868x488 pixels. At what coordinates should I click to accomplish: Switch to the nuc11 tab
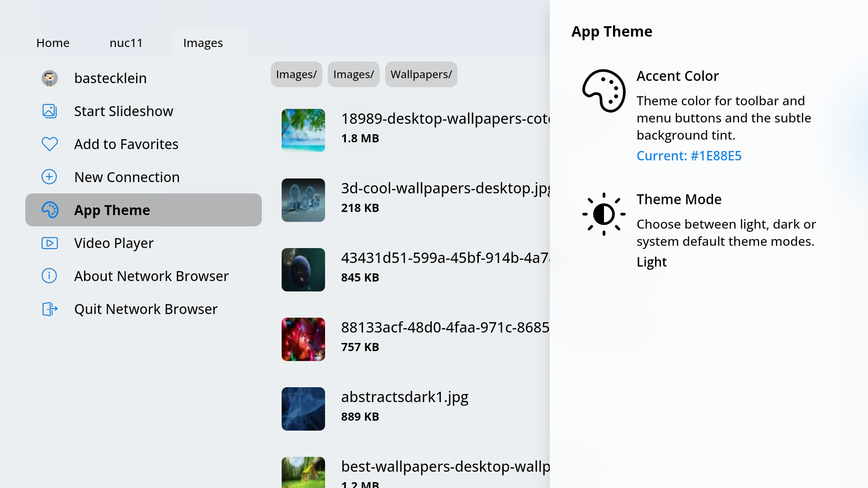[x=126, y=42]
